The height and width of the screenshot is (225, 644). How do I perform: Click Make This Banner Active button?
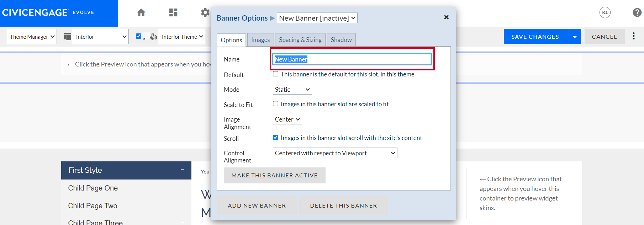[x=275, y=176]
